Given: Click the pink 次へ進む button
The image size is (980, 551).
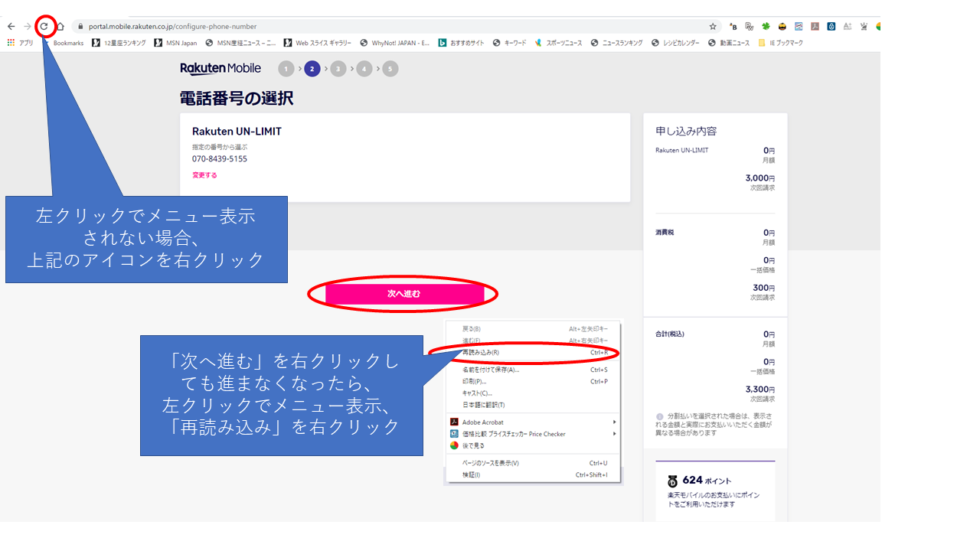Looking at the screenshot, I should pyautogui.click(x=404, y=294).
